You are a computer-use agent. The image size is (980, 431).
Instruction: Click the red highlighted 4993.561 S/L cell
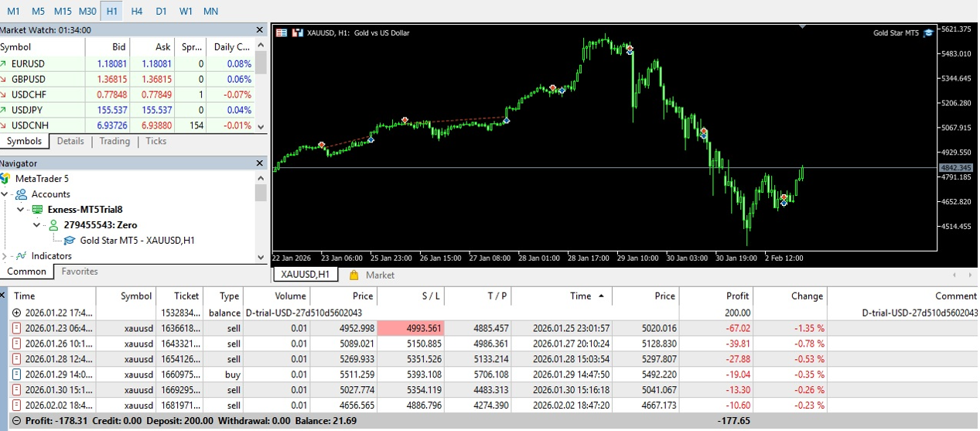click(410, 328)
